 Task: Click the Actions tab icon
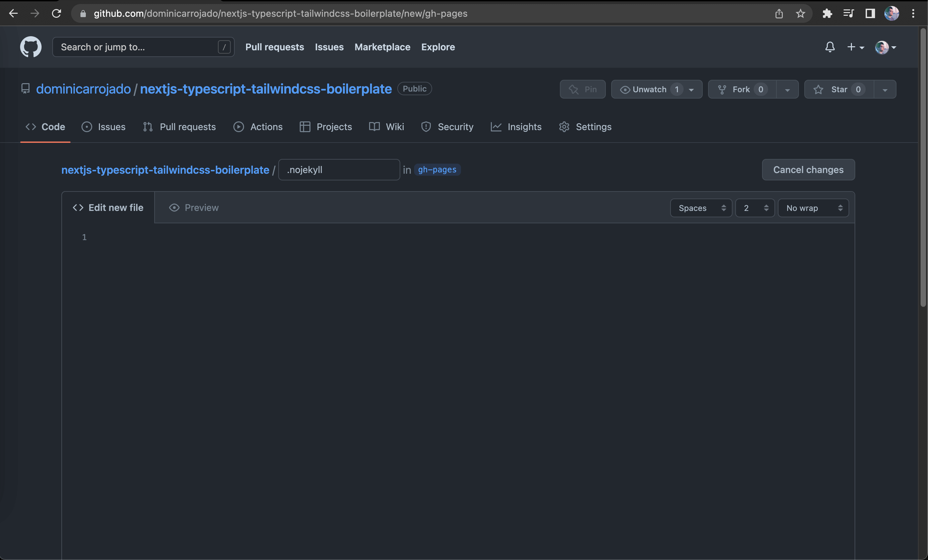pos(238,126)
